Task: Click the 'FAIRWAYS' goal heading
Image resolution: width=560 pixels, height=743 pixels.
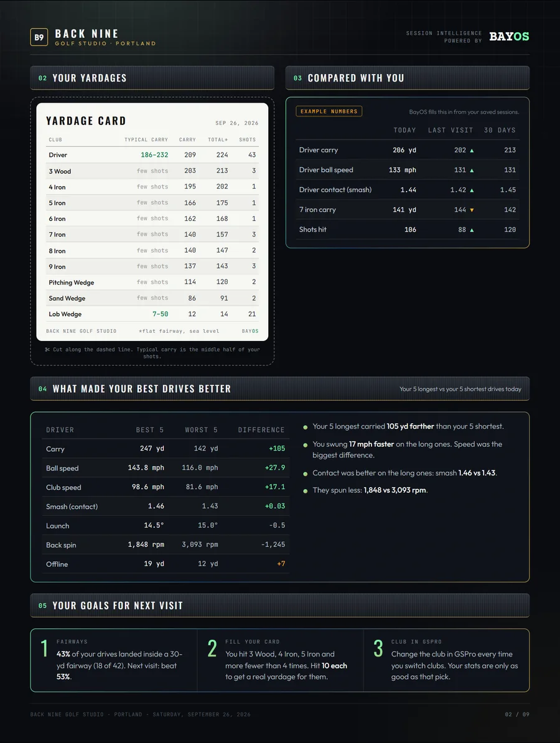Action: [x=72, y=642]
